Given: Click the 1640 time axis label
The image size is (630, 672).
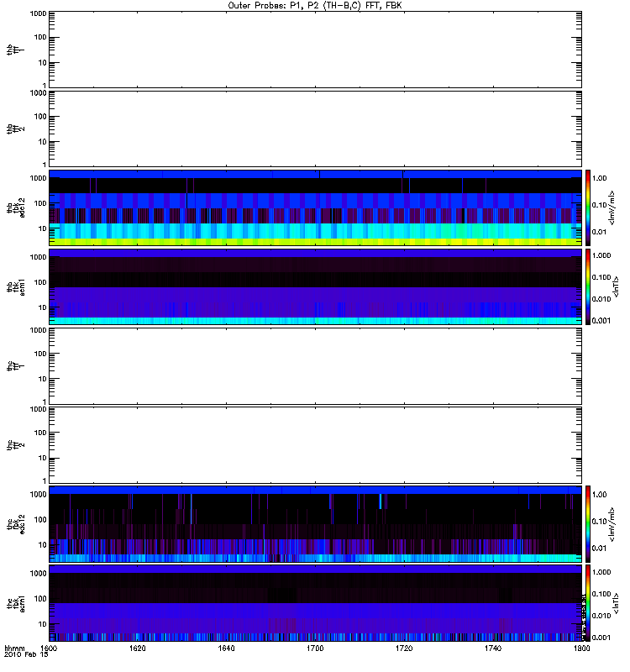Looking at the screenshot, I should coord(226,648).
